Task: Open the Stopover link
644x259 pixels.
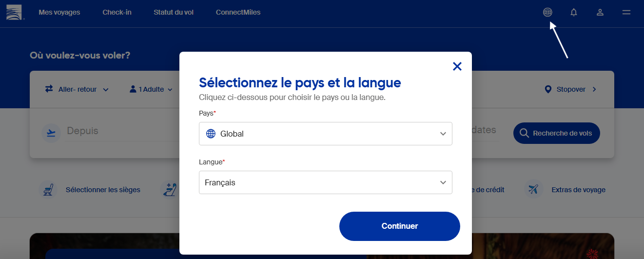Action: point(570,89)
